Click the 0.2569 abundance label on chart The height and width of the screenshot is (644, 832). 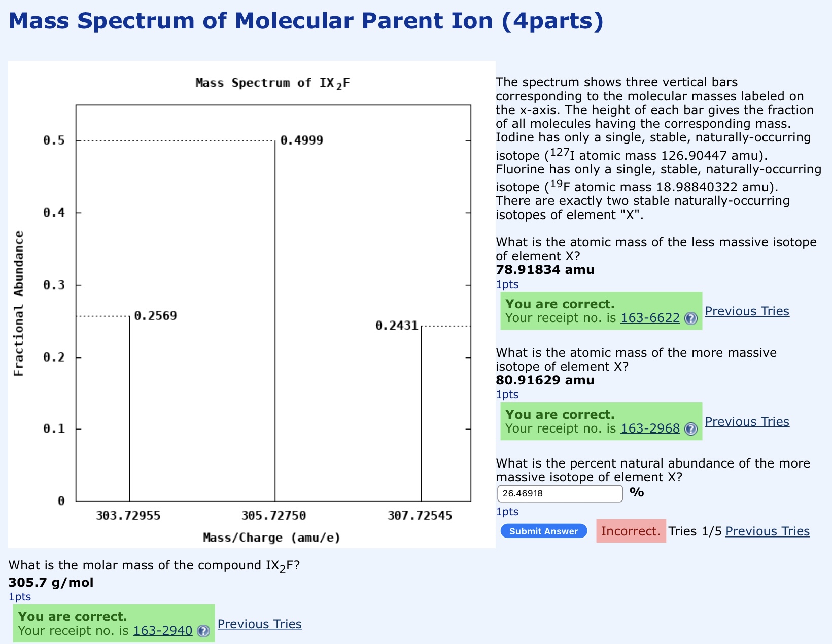[155, 315]
